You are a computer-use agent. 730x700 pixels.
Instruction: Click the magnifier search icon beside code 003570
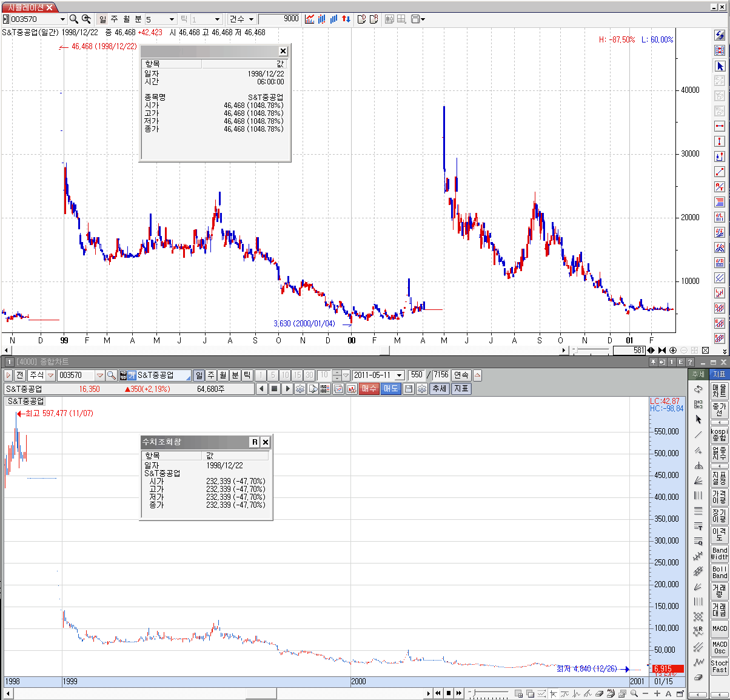click(x=73, y=19)
